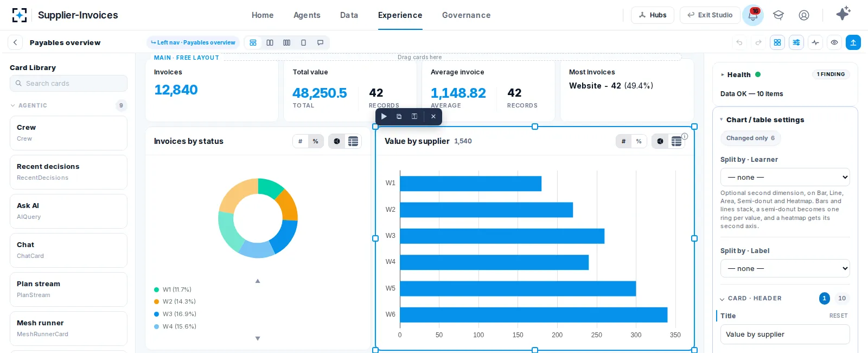868x353 pixels.
Task: Open the Split by Learner dropdown
Action: [x=785, y=177]
